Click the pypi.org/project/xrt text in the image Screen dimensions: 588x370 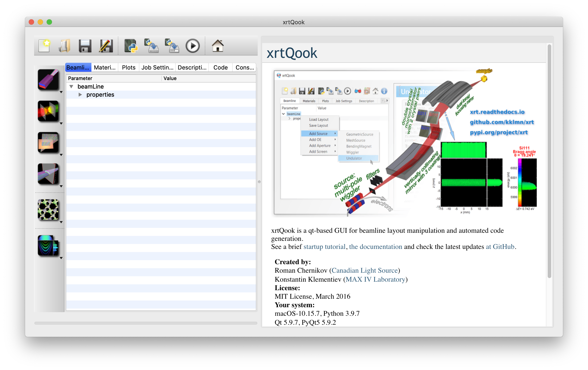[x=499, y=132]
